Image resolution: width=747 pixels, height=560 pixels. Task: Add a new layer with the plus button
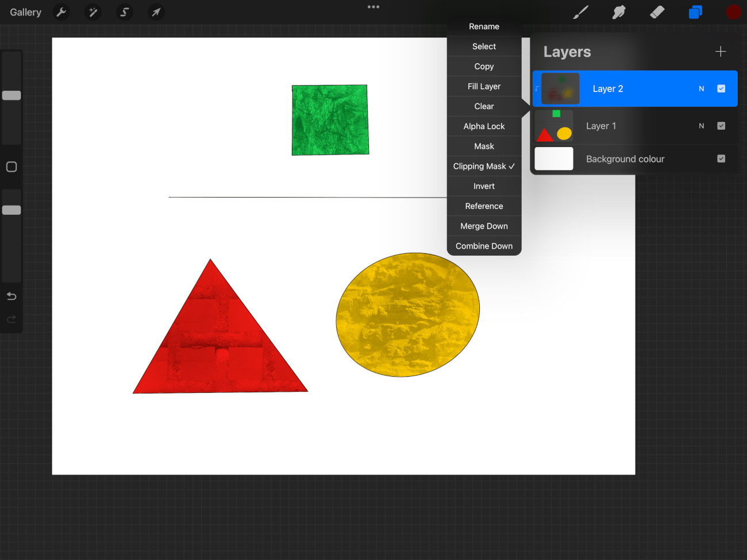coord(720,51)
